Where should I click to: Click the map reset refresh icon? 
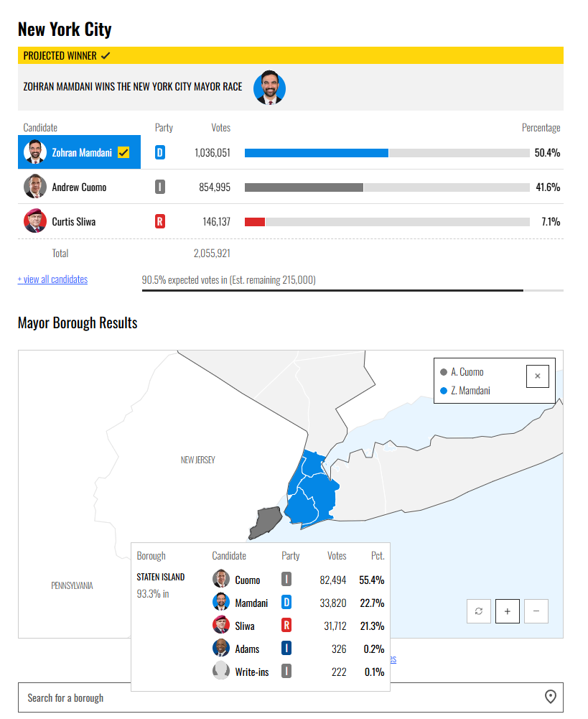click(479, 611)
